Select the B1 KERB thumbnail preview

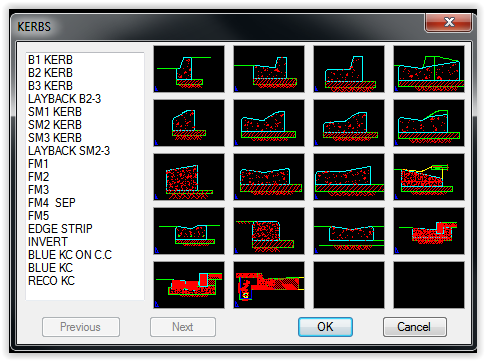pos(189,69)
